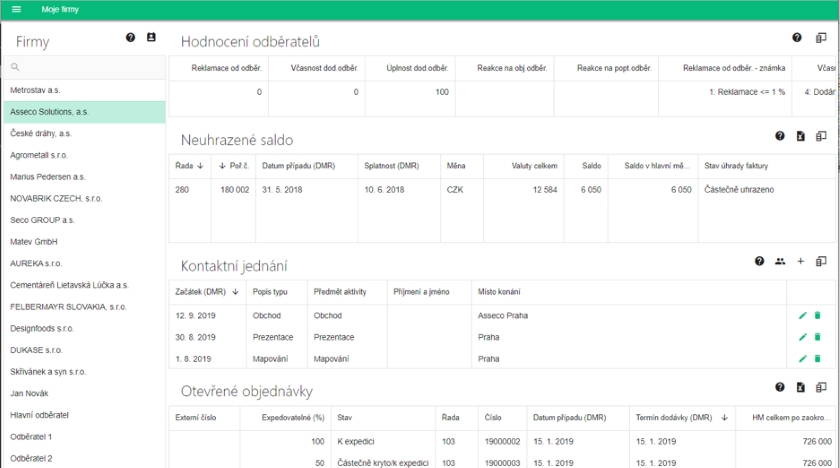Select Agrometall s.r.o. company
The width and height of the screenshot is (840, 468).
click(85, 155)
